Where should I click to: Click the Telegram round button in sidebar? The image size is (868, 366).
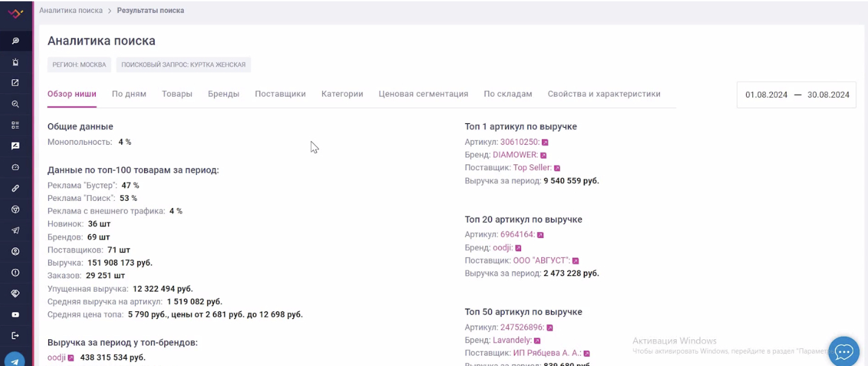14,360
